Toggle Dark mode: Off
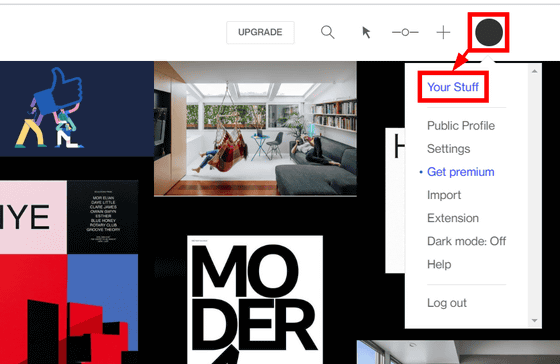 [466, 241]
